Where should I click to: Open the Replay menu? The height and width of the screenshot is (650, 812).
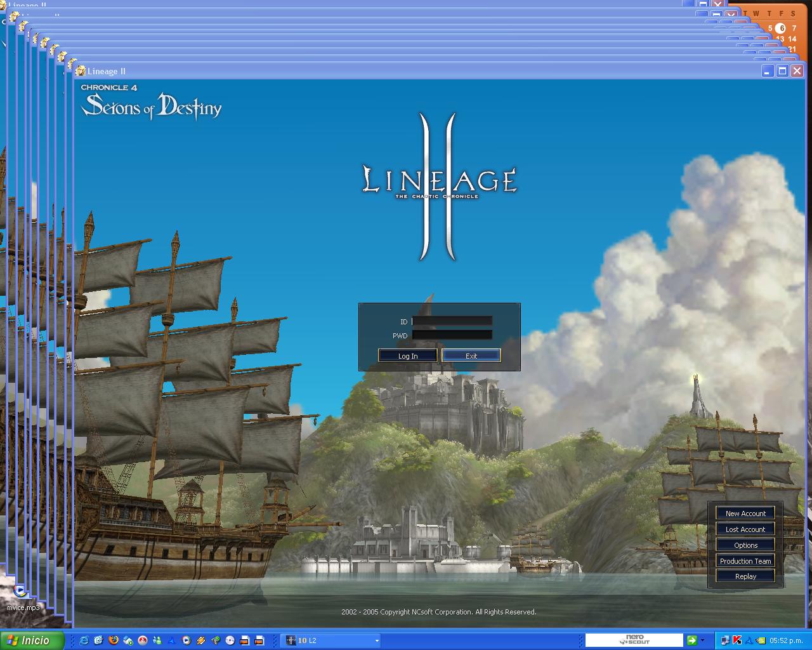(745, 576)
